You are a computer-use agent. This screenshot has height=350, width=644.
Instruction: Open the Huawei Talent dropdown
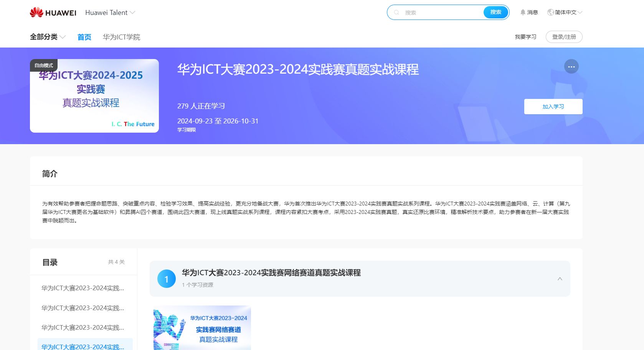click(110, 13)
